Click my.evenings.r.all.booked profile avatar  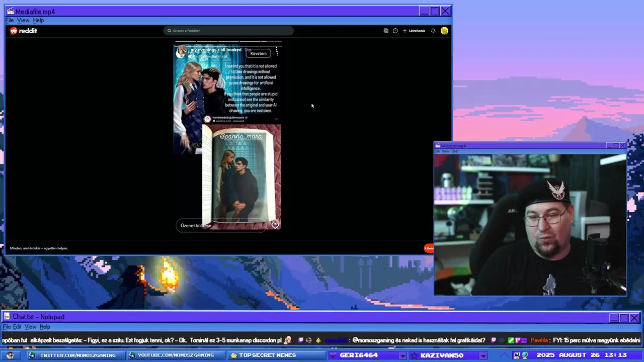(x=181, y=51)
